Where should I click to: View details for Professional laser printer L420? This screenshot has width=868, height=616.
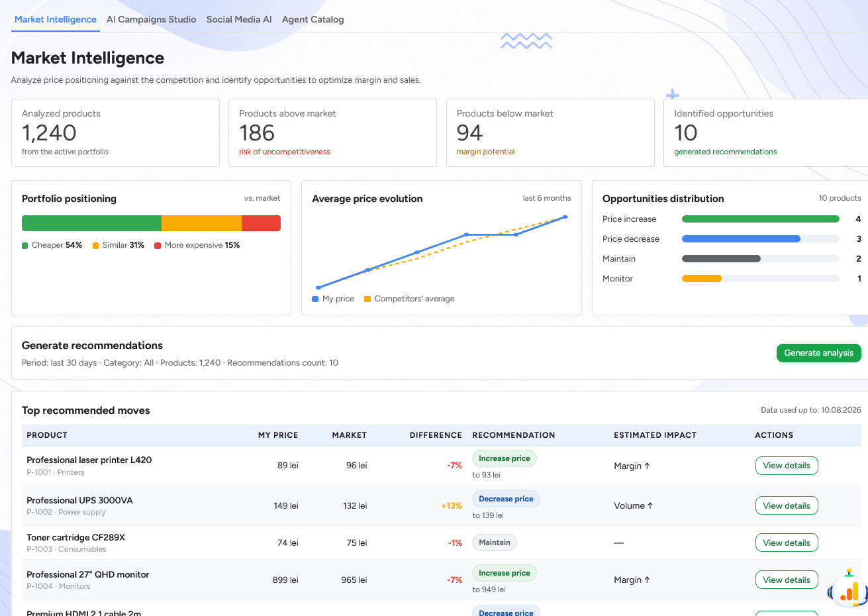pos(787,466)
